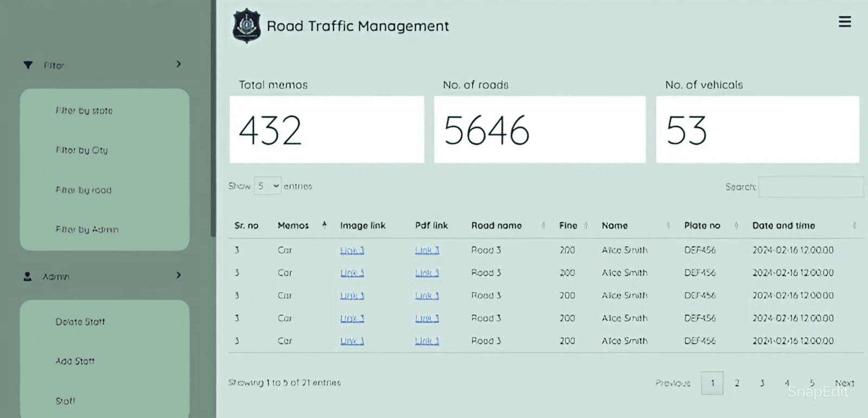Open image link in fourth row
Screen dimensions: 868x418
coord(352,319)
